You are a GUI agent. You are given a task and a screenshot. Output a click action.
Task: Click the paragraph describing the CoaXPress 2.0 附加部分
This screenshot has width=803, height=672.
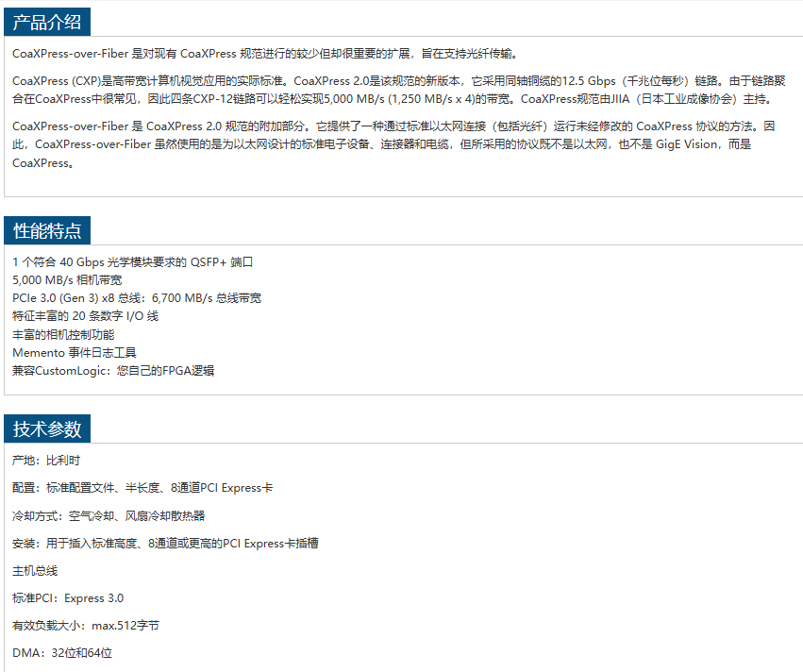pos(396,143)
